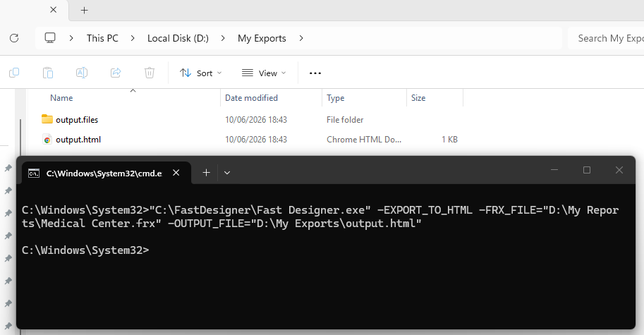Click the Chrome HTML Do... type cell
644x335 pixels.
click(x=364, y=140)
